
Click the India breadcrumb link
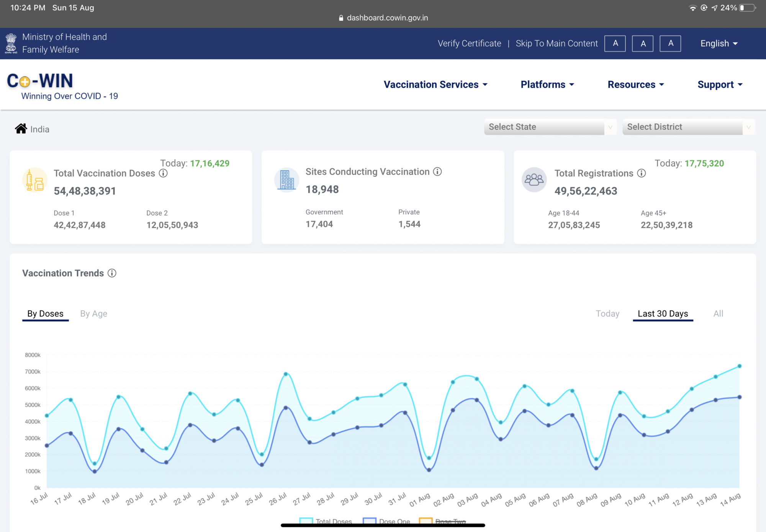(40, 129)
